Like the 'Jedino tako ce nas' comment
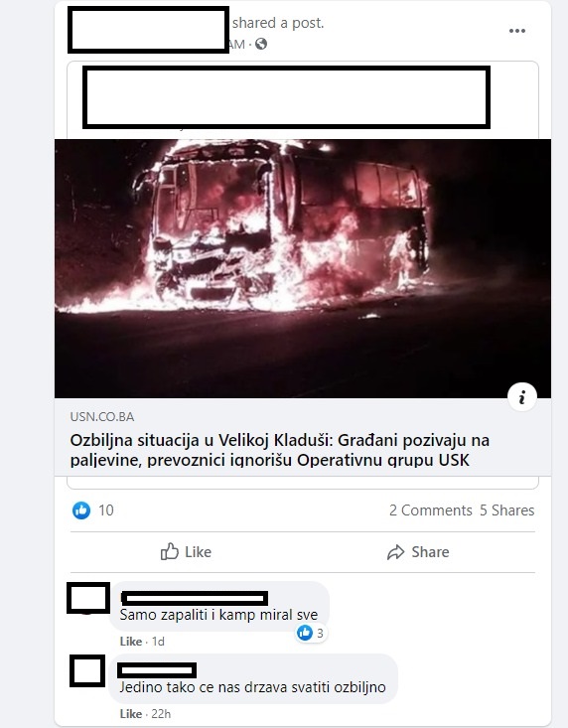Screen dimensions: 568x728 (131, 714)
